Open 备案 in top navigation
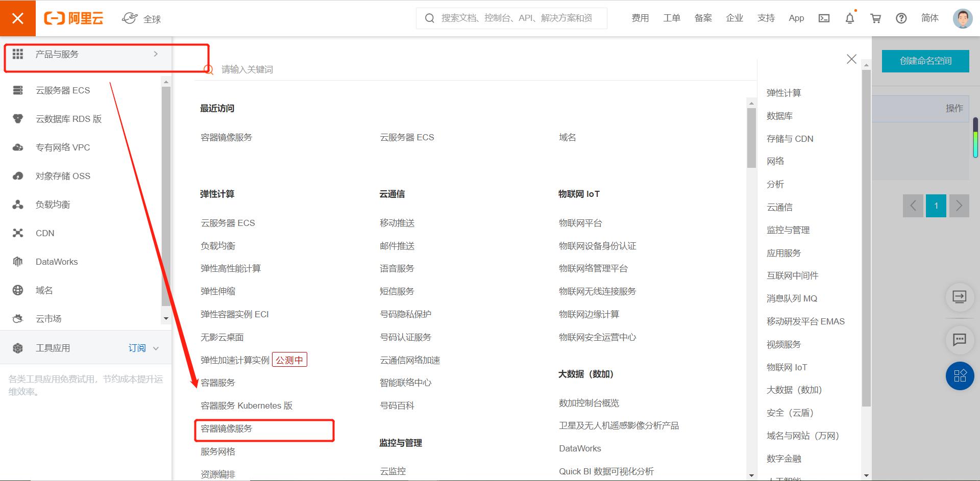The width and height of the screenshot is (980, 481). pyautogui.click(x=703, y=18)
